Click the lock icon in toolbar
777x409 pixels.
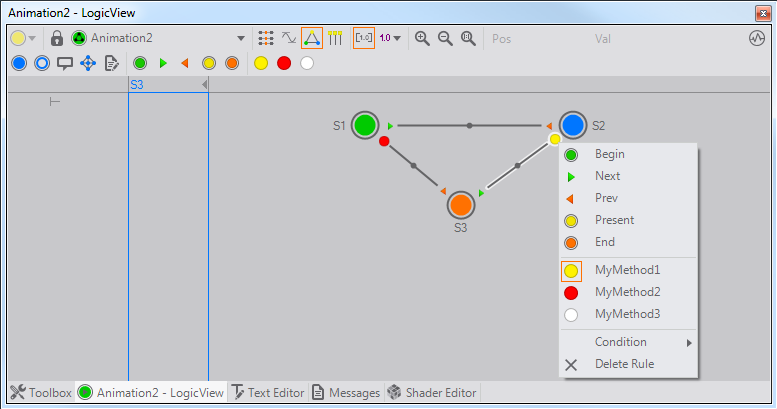pos(57,38)
